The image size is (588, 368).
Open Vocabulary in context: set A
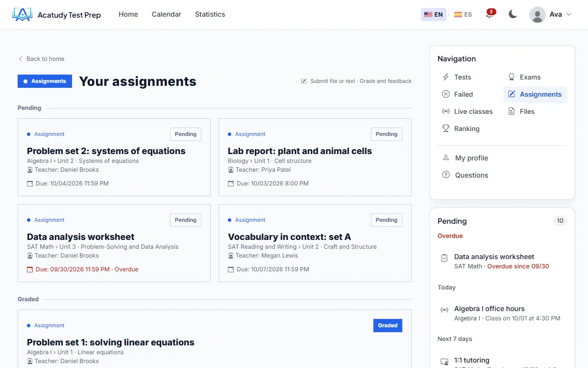coord(290,237)
